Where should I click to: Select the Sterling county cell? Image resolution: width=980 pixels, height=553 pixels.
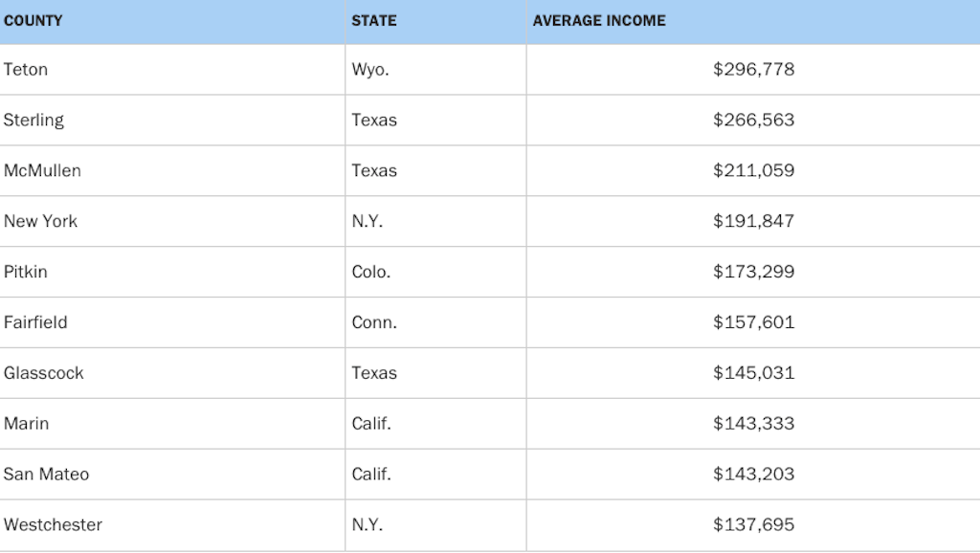(33, 121)
